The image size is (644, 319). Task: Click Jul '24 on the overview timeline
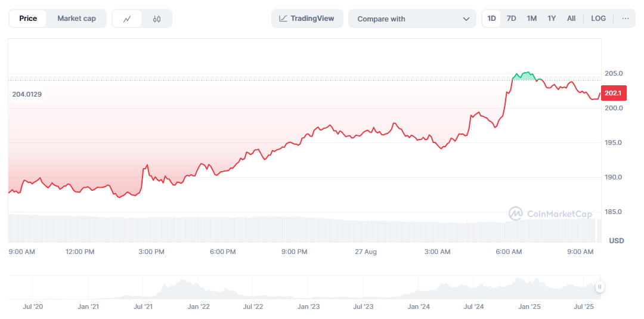point(473,306)
